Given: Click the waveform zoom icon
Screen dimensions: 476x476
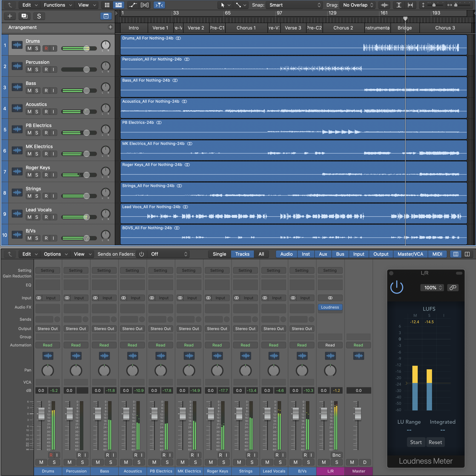Looking at the screenshot, I should (x=384, y=5).
